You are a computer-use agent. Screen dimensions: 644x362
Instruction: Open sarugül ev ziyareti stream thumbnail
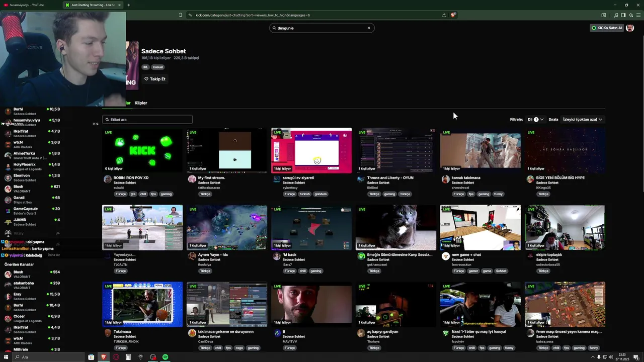[311, 150]
